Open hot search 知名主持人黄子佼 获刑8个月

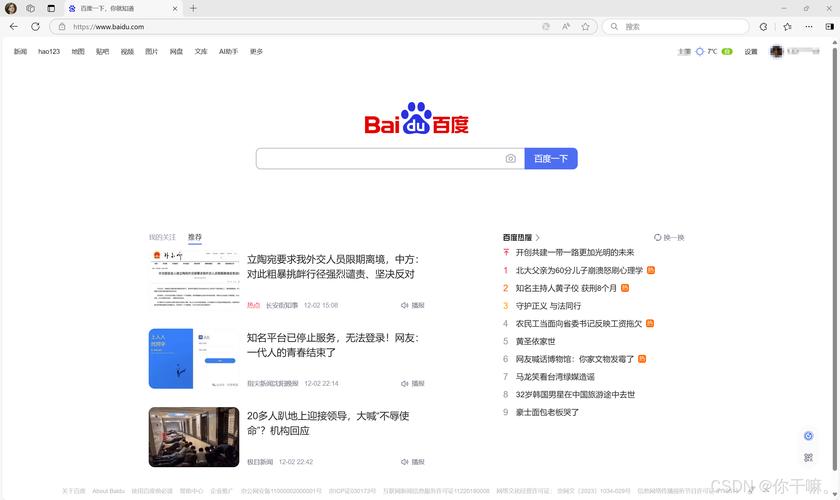coord(566,288)
